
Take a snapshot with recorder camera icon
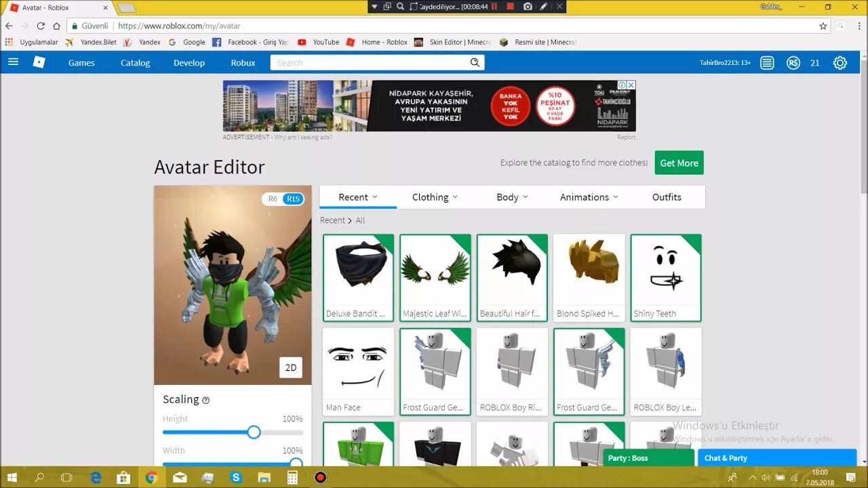coord(528,6)
